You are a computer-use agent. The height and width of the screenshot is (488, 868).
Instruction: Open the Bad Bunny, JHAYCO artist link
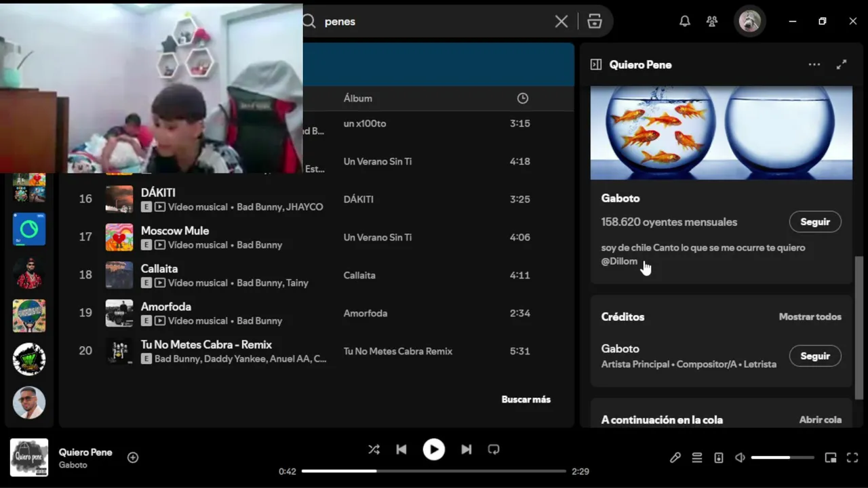[x=280, y=207]
